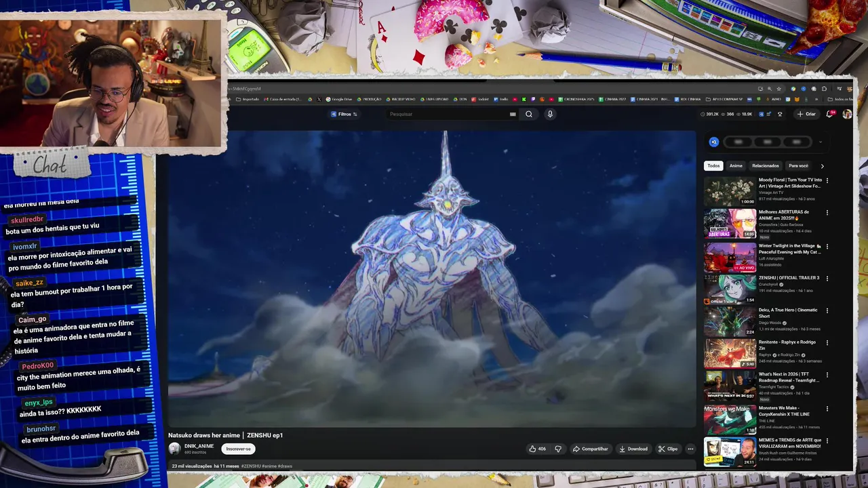
Task: Open YouTube notifications bell
Action: (x=829, y=114)
